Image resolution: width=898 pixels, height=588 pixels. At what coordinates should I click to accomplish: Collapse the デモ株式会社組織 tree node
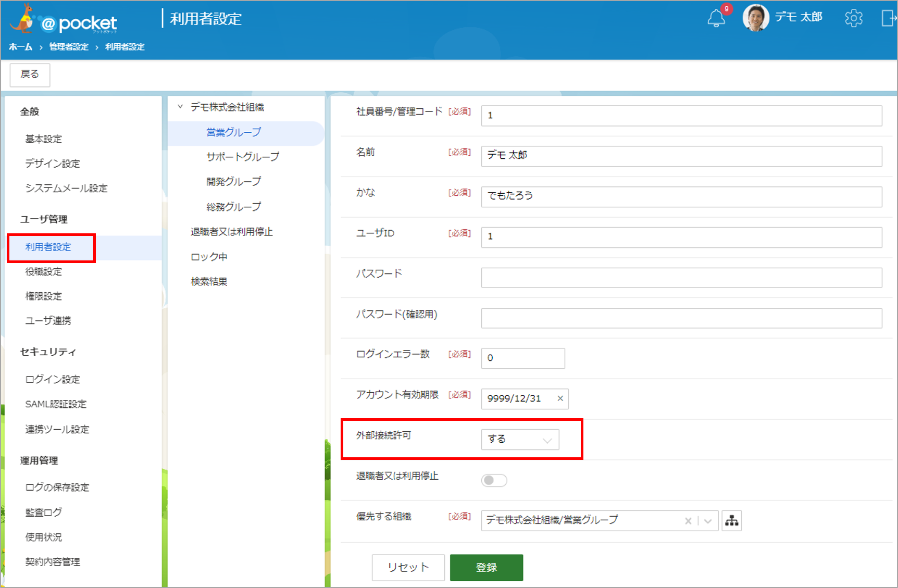[180, 107]
